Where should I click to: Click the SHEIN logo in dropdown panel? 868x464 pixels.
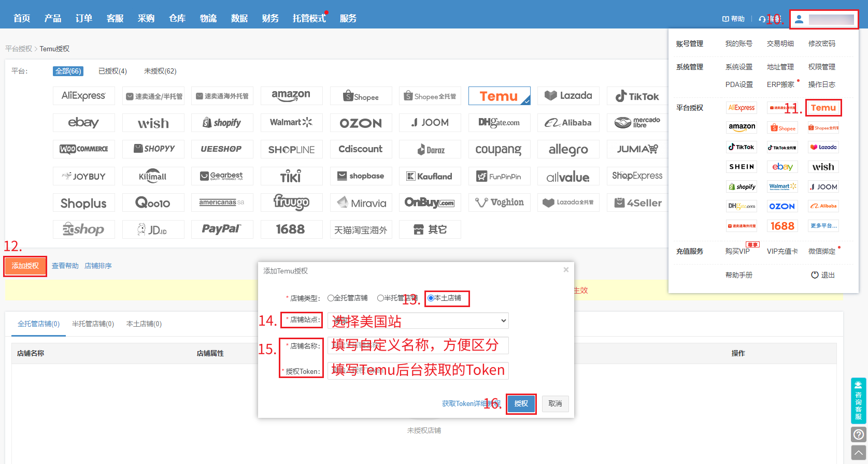pyautogui.click(x=742, y=167)
